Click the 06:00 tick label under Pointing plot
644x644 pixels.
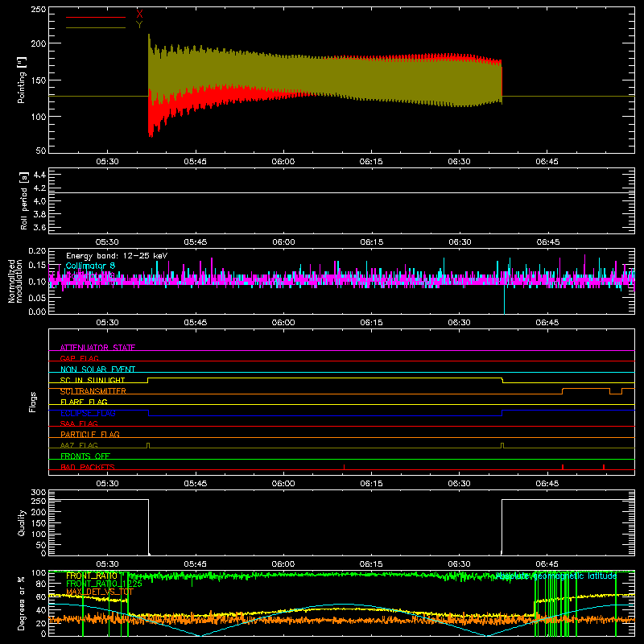coord(283,162)
